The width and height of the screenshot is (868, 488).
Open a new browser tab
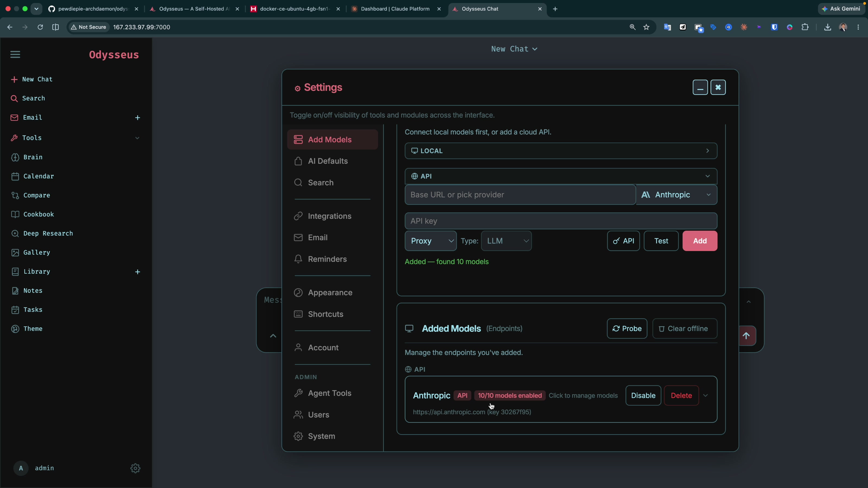[x=555, y=9]
